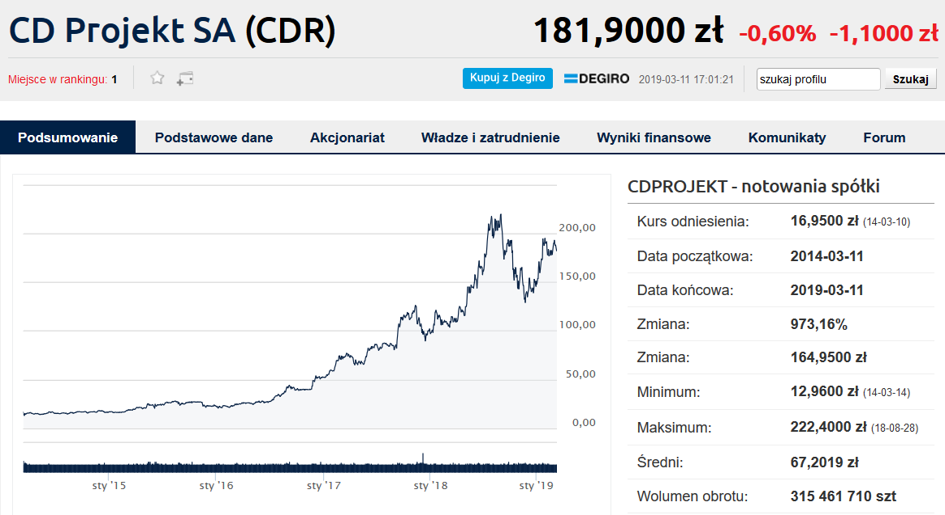This screenshot has height=515, width=945.
Task: Open the Komunikaty tab
Action: point(787,137)
